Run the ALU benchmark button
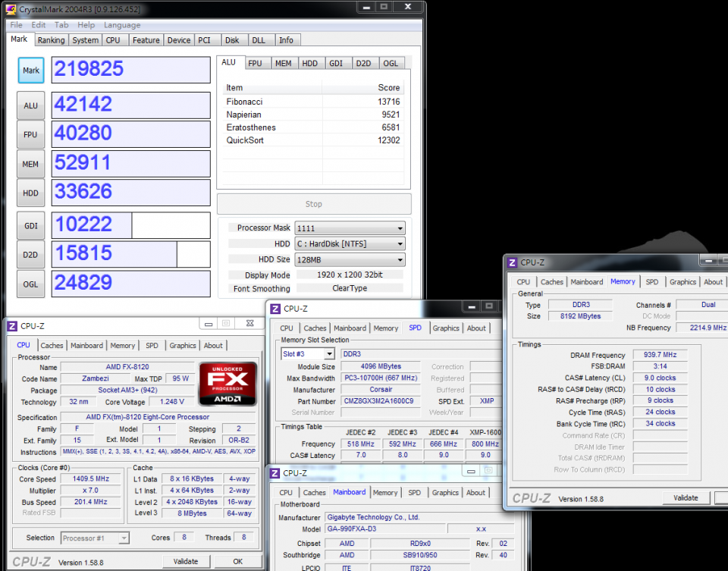Screen dimensions: 728x571 point(30,106)
